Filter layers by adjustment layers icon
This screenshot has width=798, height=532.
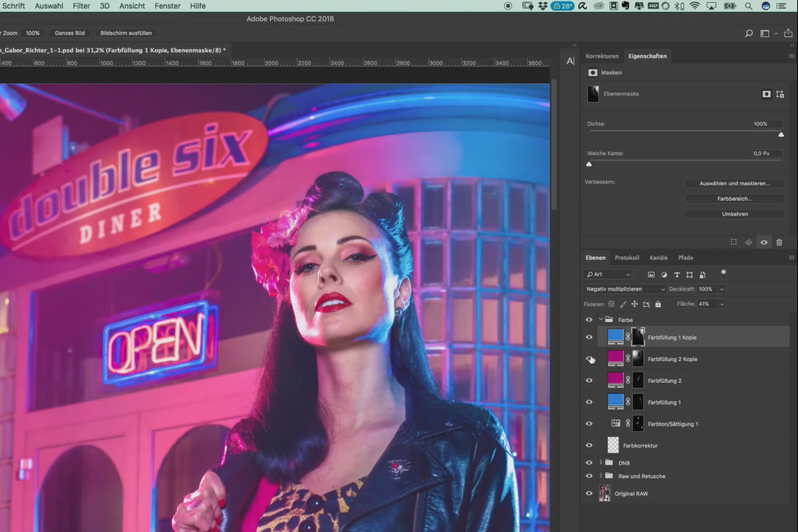pos(664,275)
